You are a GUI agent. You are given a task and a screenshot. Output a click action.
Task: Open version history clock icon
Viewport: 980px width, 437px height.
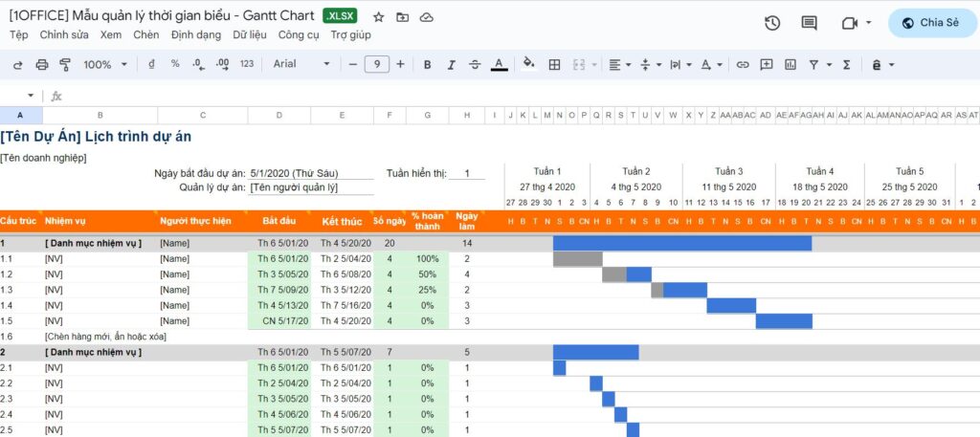point(772,23)
